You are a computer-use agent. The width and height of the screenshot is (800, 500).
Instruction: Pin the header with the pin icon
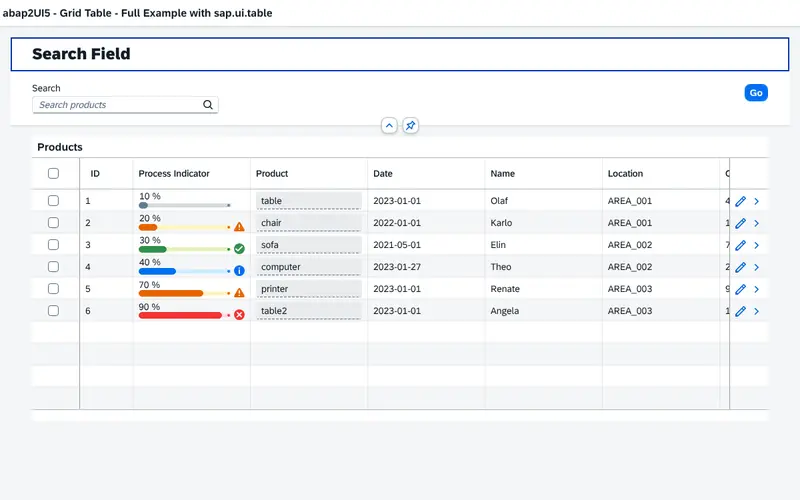pos(410,126)
